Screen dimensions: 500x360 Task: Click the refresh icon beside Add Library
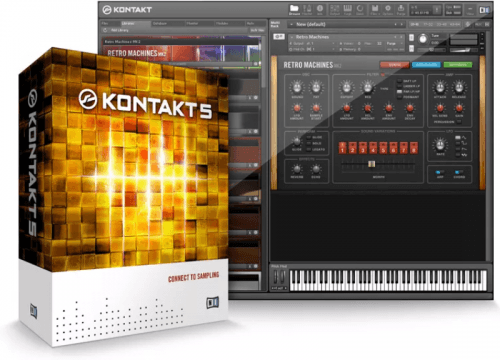coord(105,30)
